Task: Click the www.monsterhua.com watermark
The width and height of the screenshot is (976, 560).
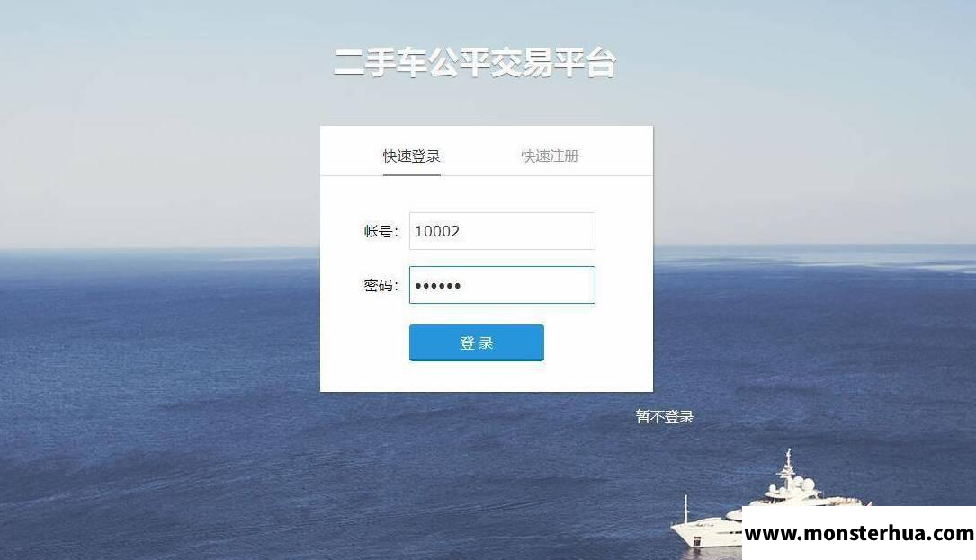Action: 859,533
